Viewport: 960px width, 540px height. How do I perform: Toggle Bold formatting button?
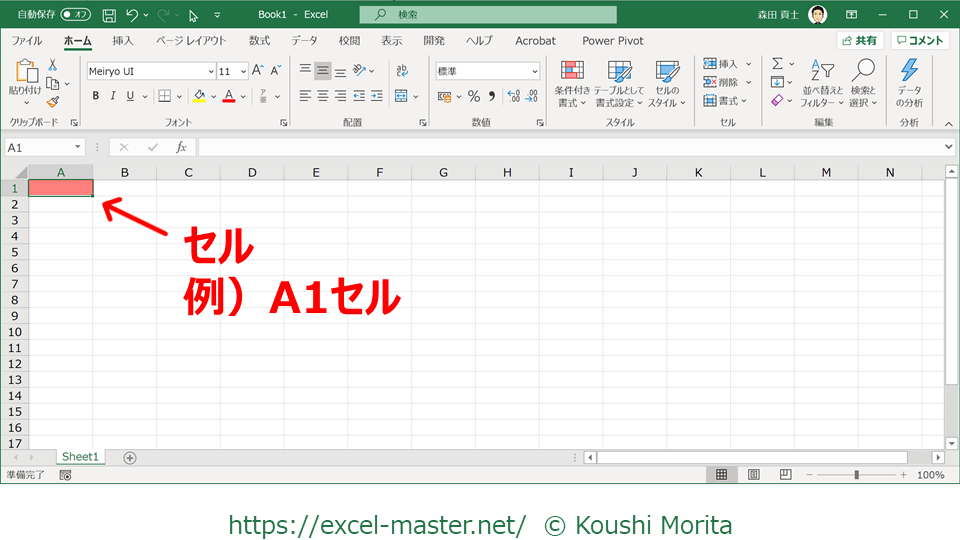[x=96, y=96]
